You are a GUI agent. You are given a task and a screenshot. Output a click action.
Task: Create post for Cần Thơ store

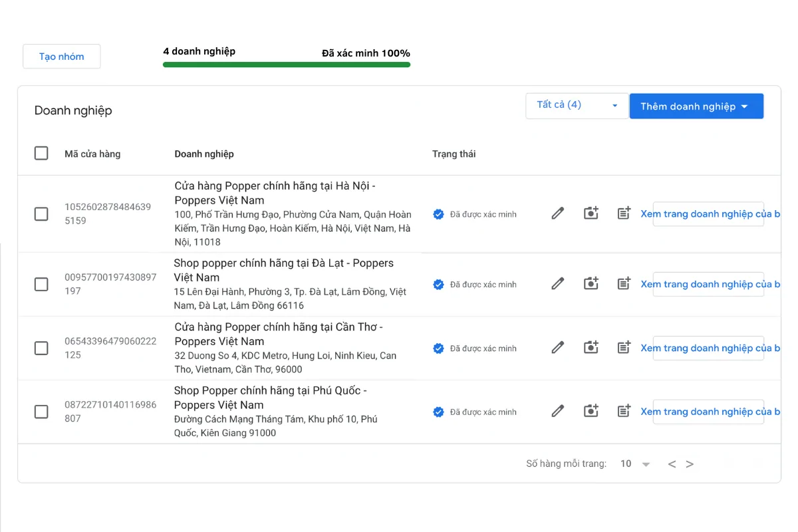point(624,348)
